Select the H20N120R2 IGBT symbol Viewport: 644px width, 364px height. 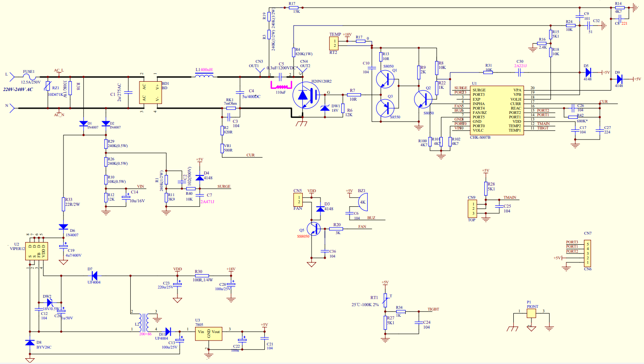point(306,95)
